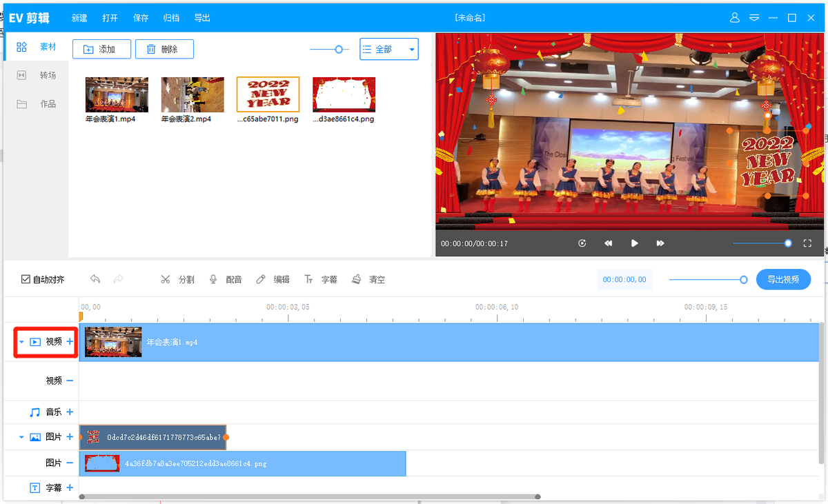Click the 清空 clear tool

[x=368, y=279]
